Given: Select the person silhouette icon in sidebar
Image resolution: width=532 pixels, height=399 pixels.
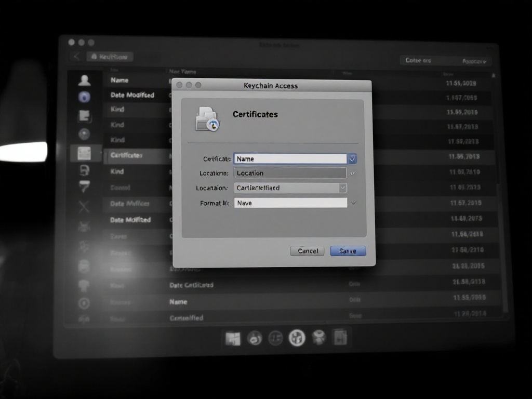Looking at the screenshot, I should pos(84,80).
